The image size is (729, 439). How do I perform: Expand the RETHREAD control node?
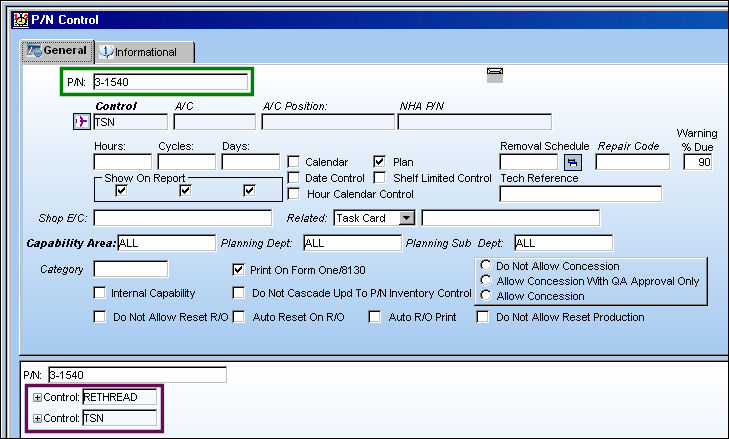(37, 398)
